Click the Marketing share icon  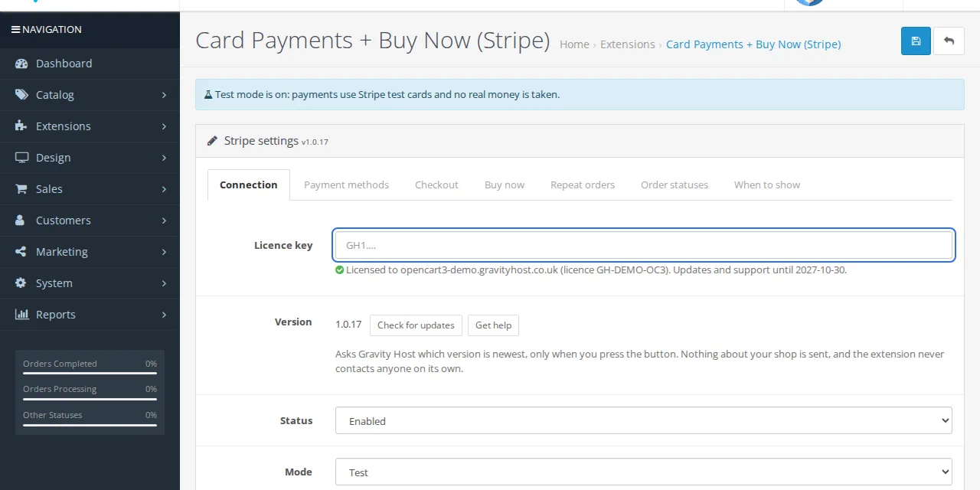coord(21,252)
